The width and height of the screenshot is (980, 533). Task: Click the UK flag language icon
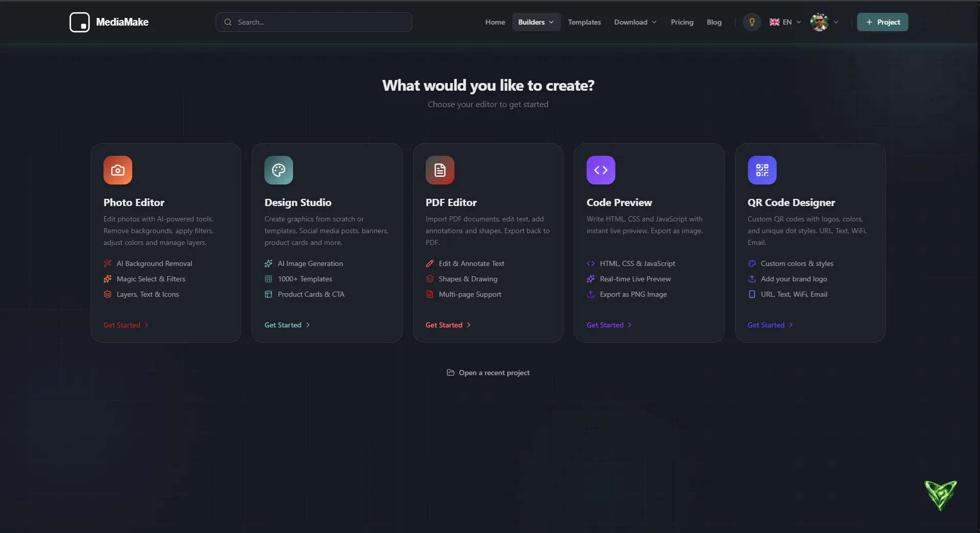click(774, 22)
